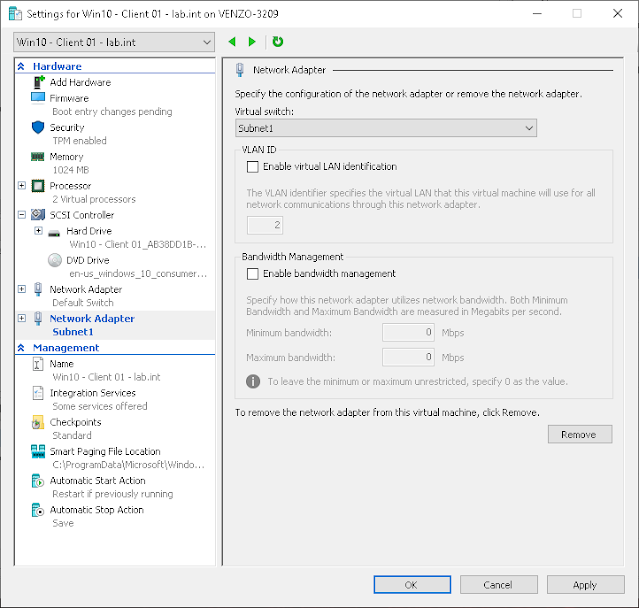Expand the Processor tree node

coord(22,186)
